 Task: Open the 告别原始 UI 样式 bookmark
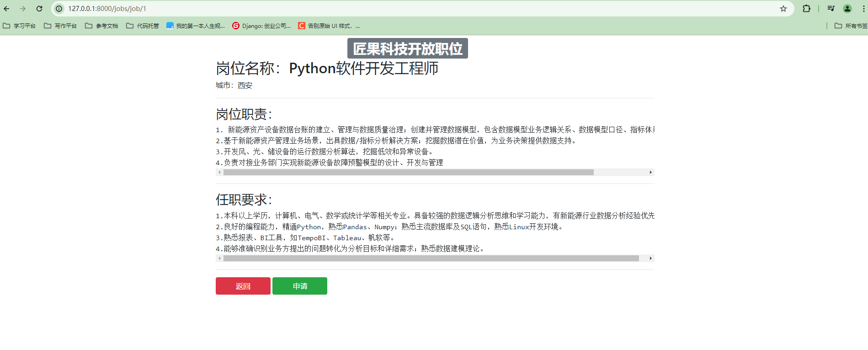pos(329,26)
